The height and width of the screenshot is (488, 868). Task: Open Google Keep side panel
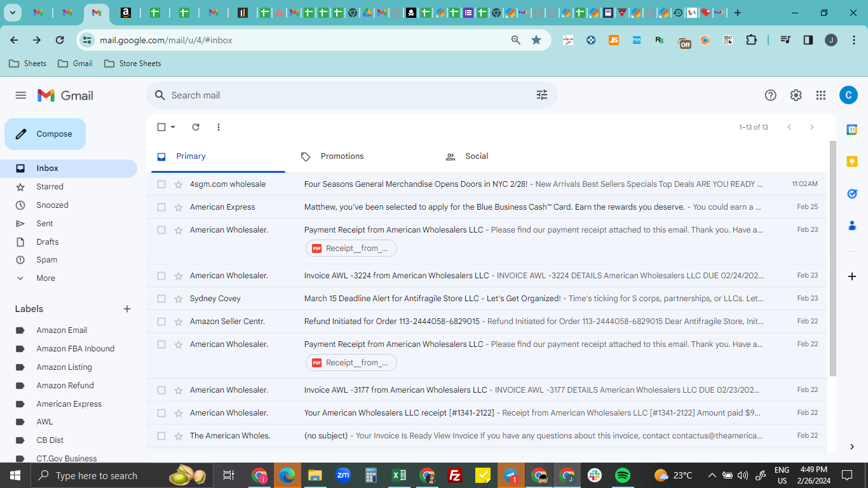pyautogui.click(x=852, y=161)
